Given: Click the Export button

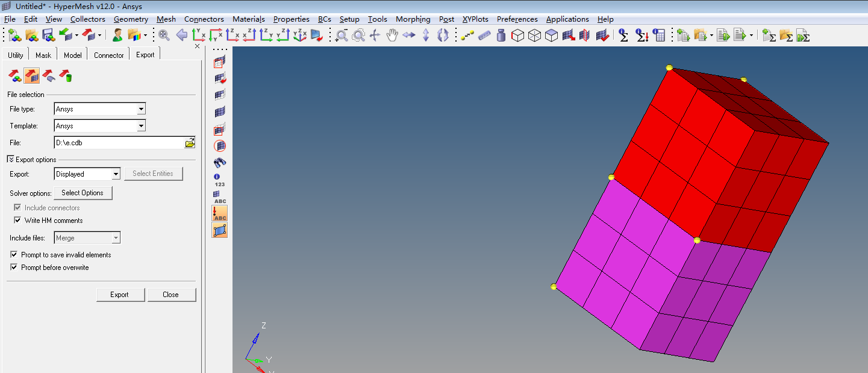Looking at the screenshot, I should [119, 295].
